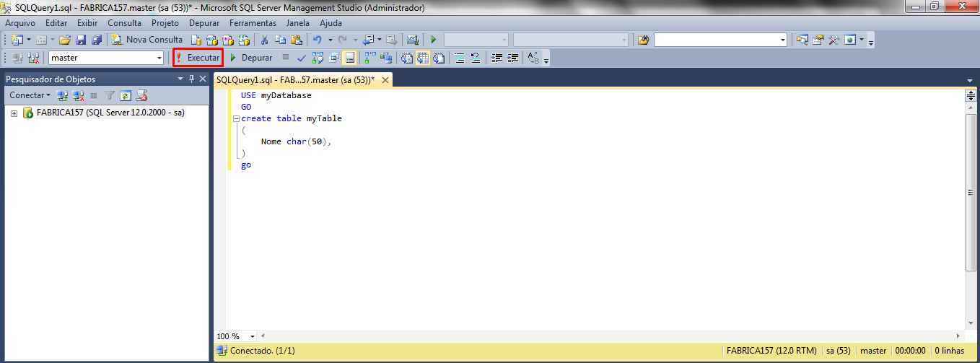This screenshot has width=980, height=363.
Task: Collapse the create table code block
Action: [236, 118]
